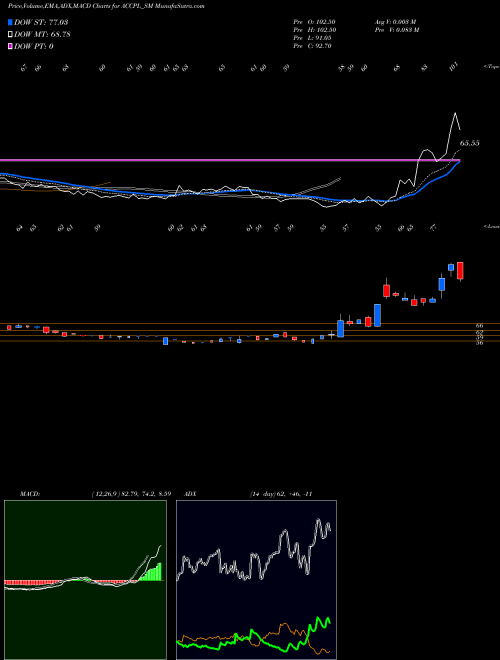Click the 101 top value label
The height and width of the screenshot is (660, 500).
point(453,67)
